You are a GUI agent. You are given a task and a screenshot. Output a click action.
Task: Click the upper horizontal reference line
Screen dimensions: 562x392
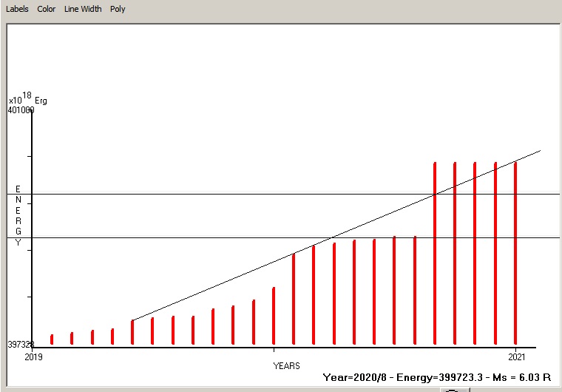click(x=222, y=194)
